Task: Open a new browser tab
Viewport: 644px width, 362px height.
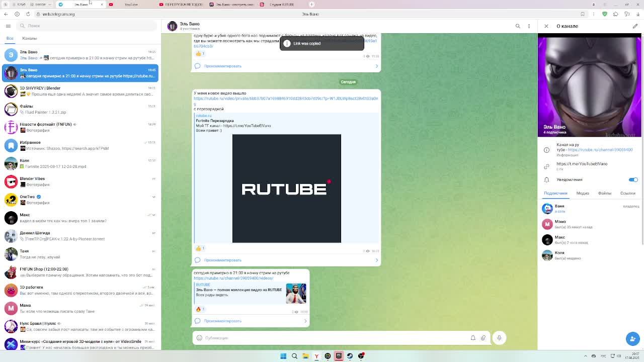Action: 311,5
